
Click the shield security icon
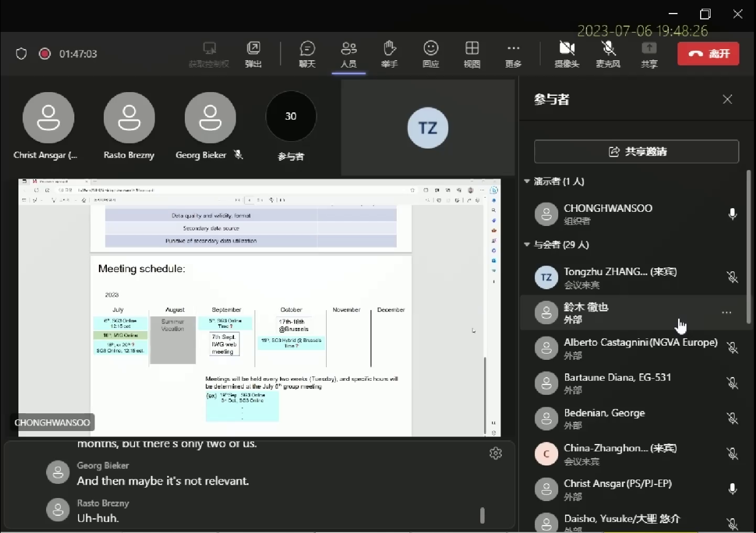(21, 54)
